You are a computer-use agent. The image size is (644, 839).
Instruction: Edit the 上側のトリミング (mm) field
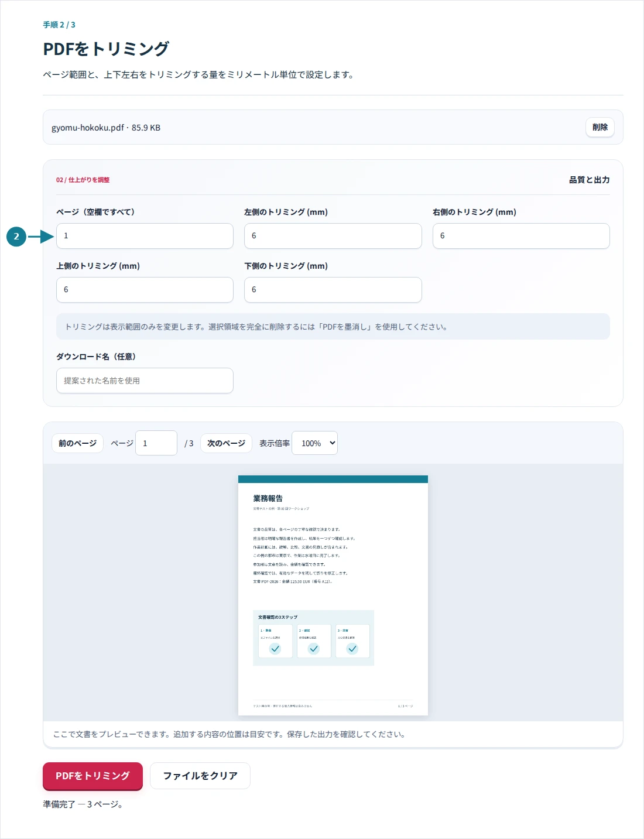pyautogui.click(x=145, y=290)
